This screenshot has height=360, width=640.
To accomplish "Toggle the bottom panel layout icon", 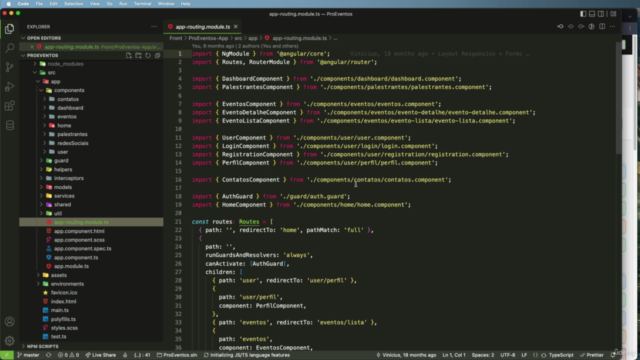I will [x=592, y=14].
